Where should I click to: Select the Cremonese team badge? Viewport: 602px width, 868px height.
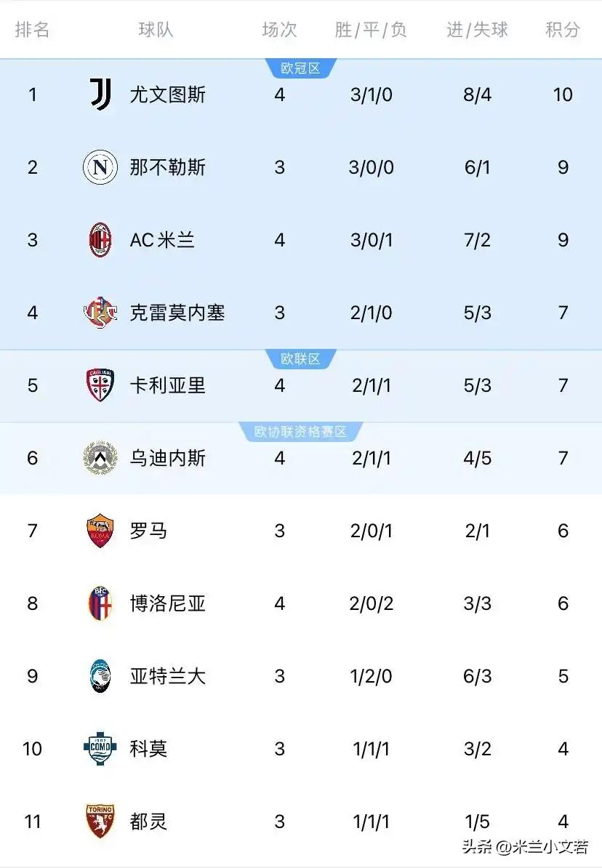pyautogui.click(x=100, y=313)
